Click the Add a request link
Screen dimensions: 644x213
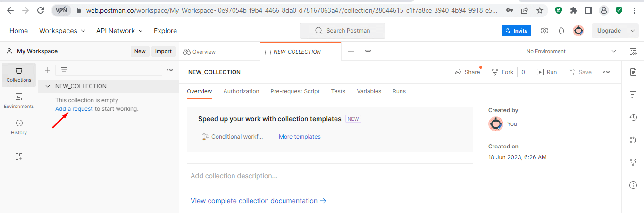pyautogui.click(x=74, y=109)
